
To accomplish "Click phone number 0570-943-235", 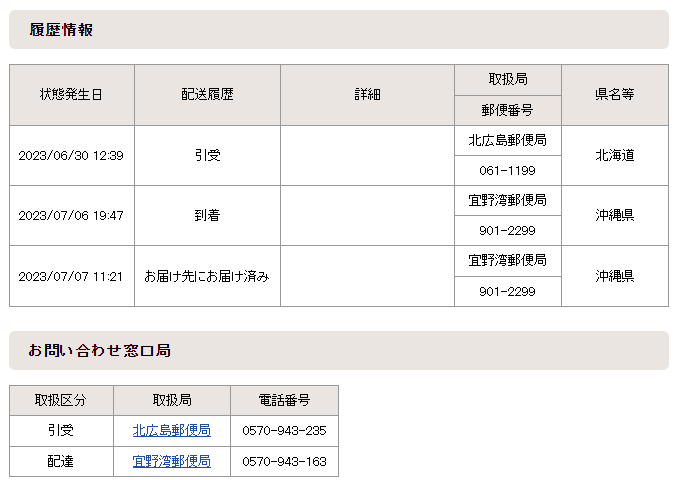I will (x=284, y=431).
